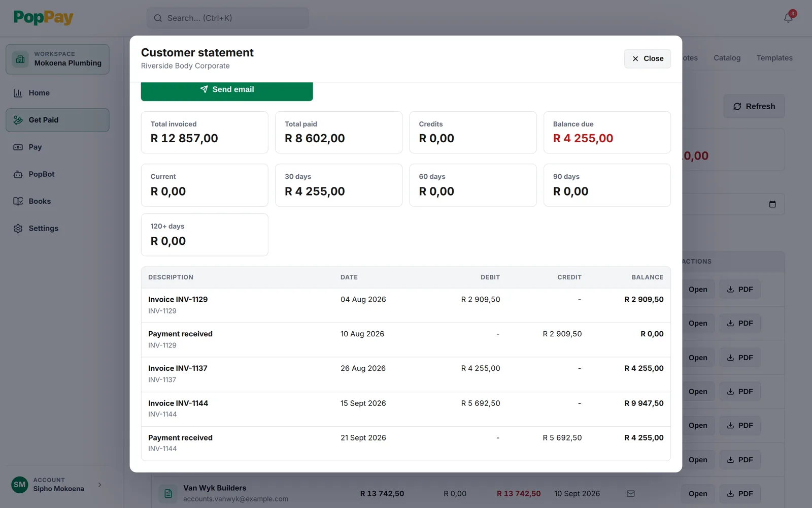
Task: Click the Riverside Body Corporate subtitle
Action: pyautogui.click(x=185, y=66)
